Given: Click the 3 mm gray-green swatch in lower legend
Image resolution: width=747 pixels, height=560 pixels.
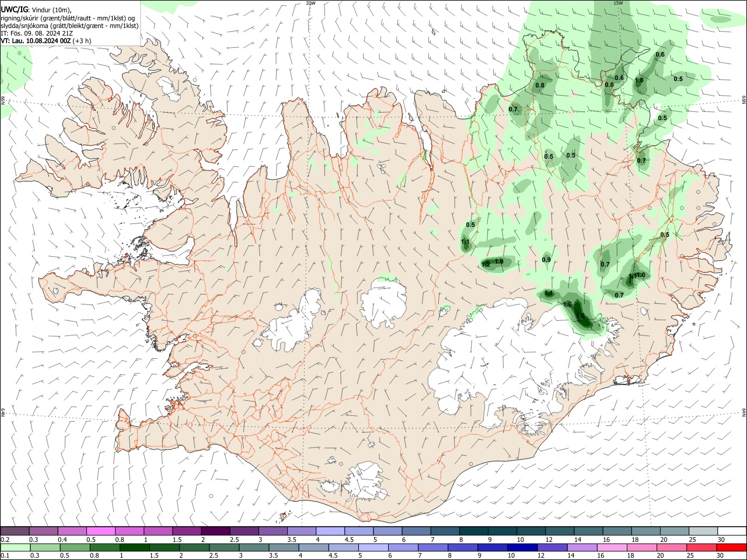Looking at the screenshot, I should pos(255,547).
